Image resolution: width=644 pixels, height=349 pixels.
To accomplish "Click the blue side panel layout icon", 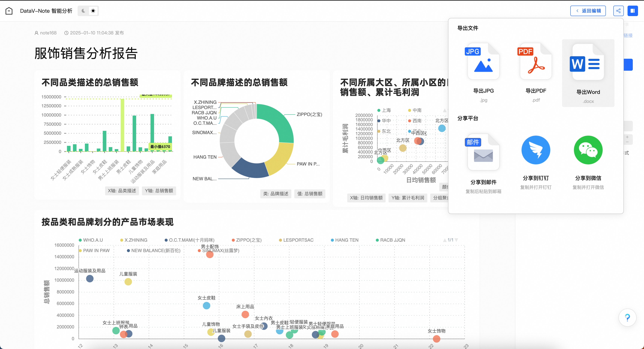I will (633, 11).
